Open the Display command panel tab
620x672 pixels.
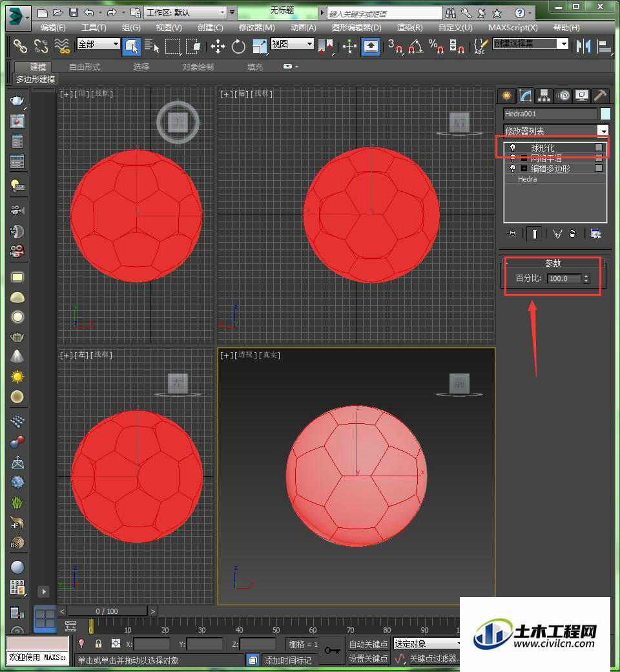pyautogui.click(x=582, y=96)
